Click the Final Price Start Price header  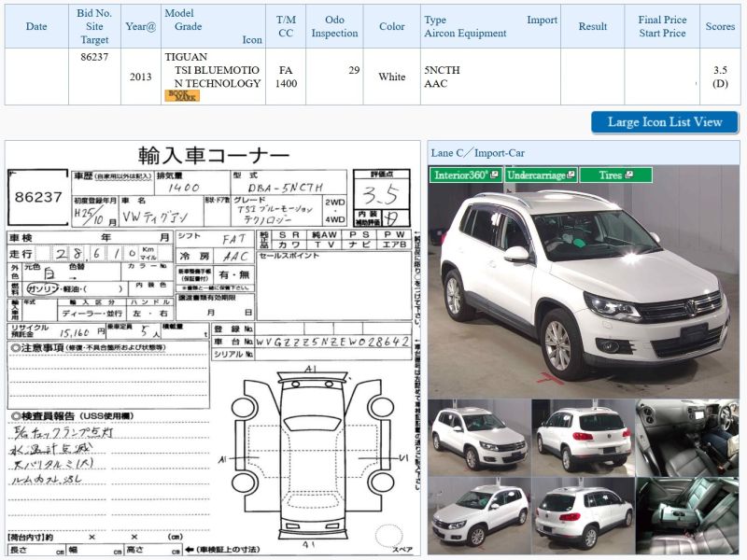[x=662, y=26]
